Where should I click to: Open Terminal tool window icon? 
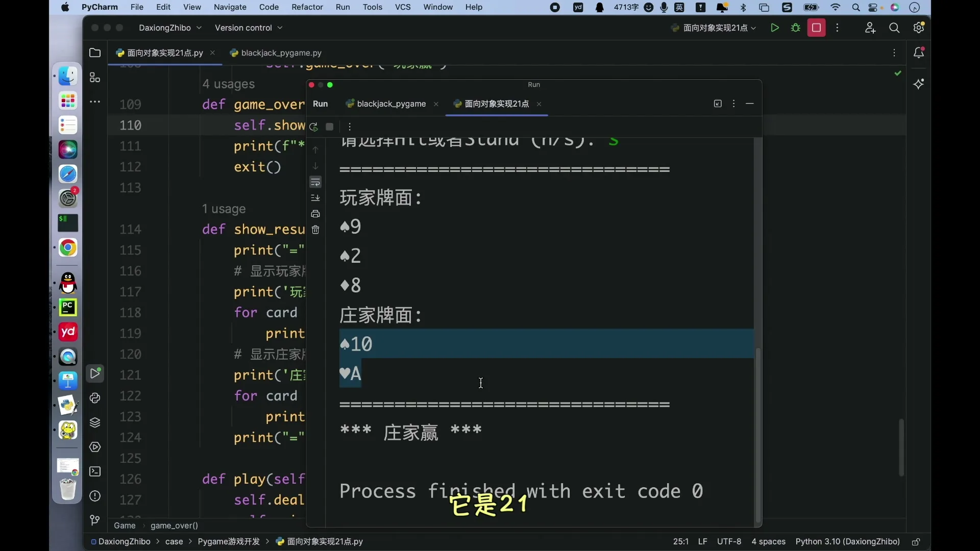coord(95,471)
